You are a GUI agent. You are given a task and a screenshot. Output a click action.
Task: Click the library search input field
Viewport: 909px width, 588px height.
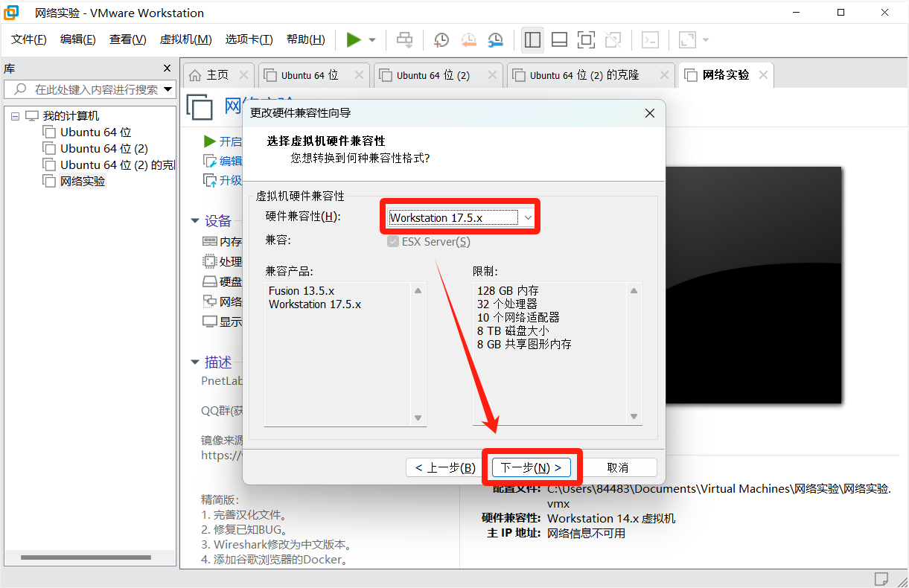95,89
